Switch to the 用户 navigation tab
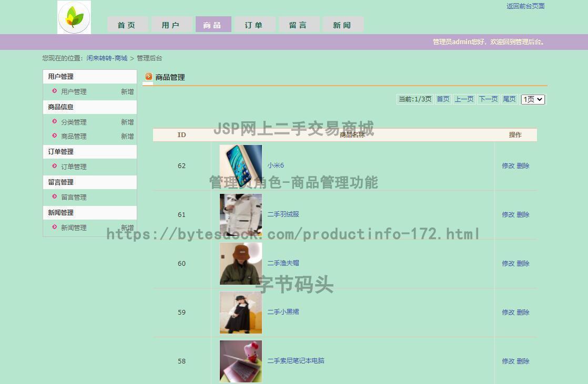The image size is (588, 384). [x=171, y=24]
